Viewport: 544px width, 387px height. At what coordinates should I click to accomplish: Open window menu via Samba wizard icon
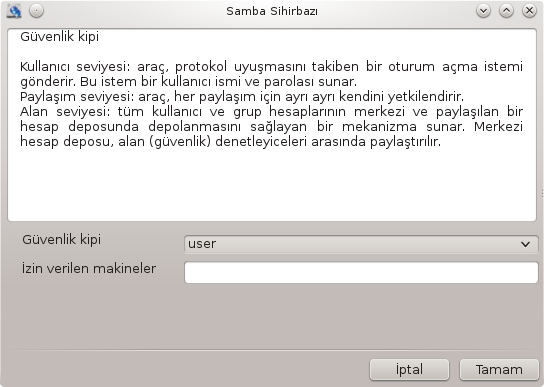pyautogui.click(x=14, y=11)
